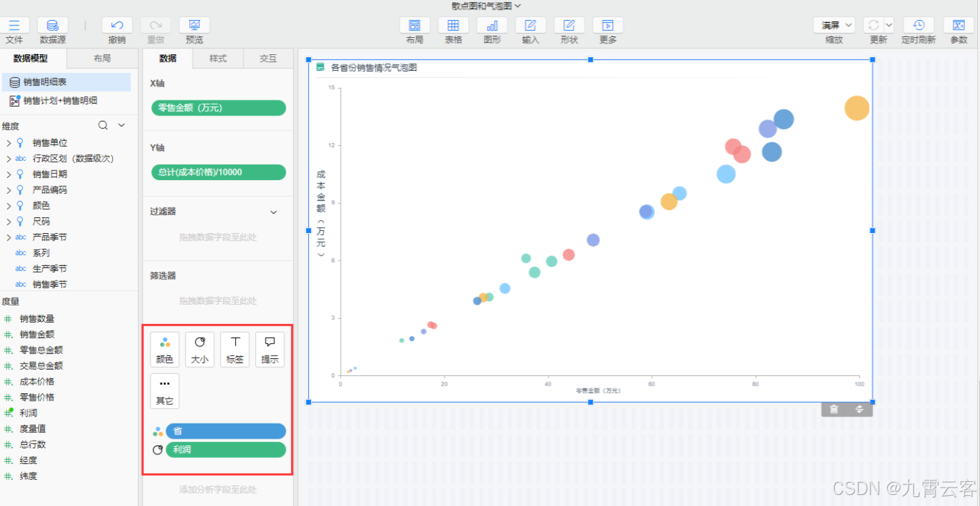This screenshot has width=980, height=506.
Task: Click the 利润 size field pill
Action: pyautogui.click(x=226, y=450)
